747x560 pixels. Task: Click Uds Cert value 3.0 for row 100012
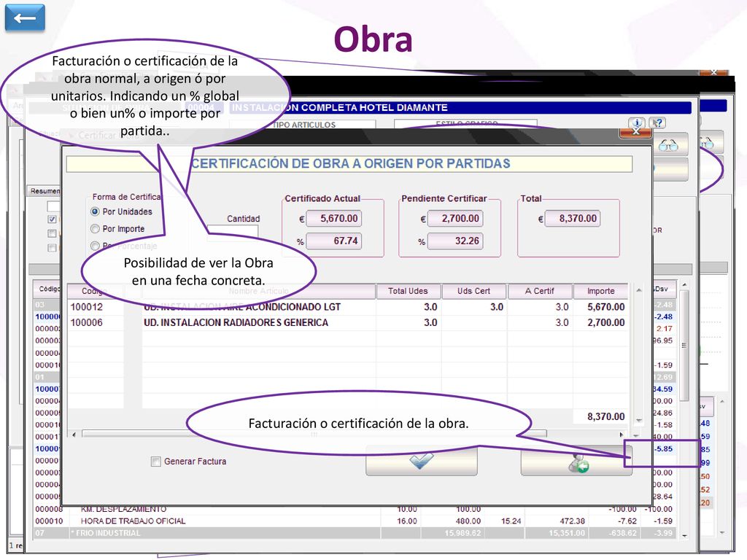coord(496,307)
